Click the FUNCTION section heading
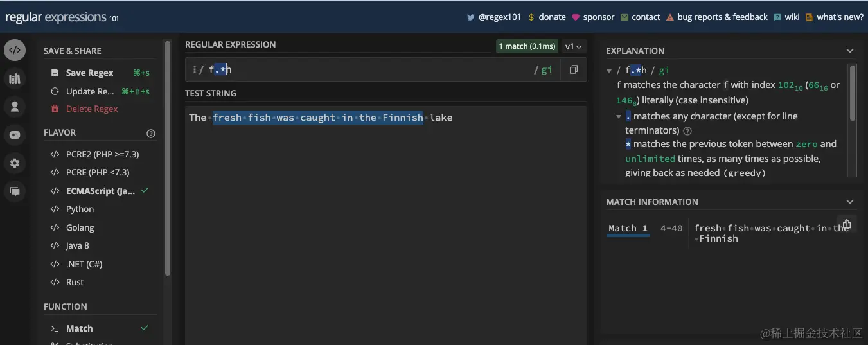 point(66,307)
